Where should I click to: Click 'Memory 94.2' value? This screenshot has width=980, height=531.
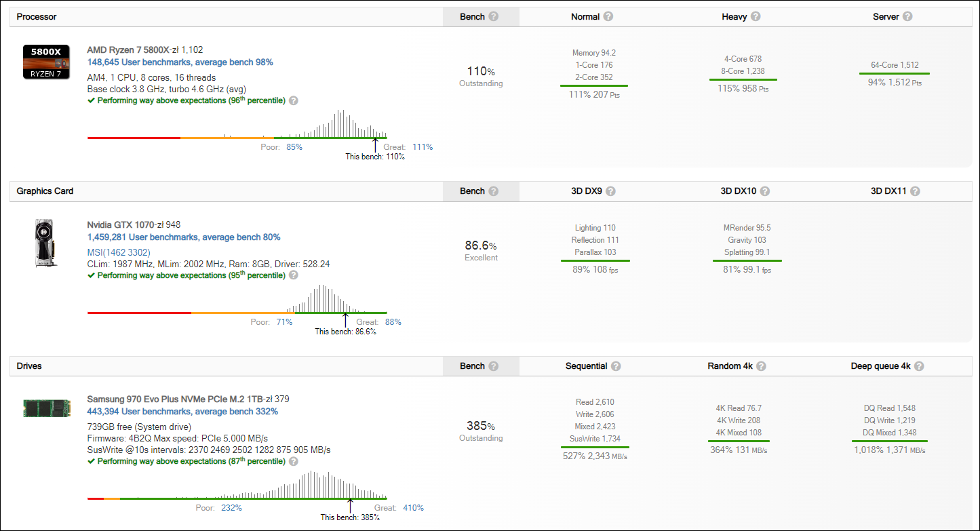point(594,53)
